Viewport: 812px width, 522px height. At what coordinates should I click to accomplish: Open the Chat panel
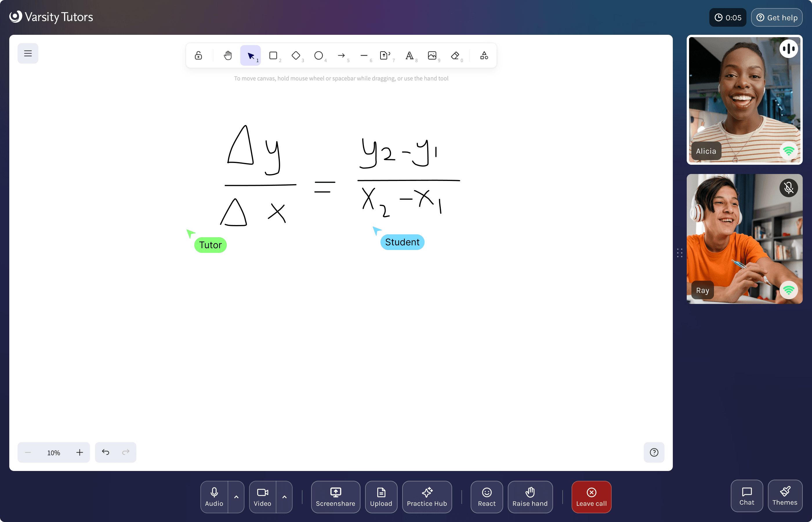(x=746, y=496)
